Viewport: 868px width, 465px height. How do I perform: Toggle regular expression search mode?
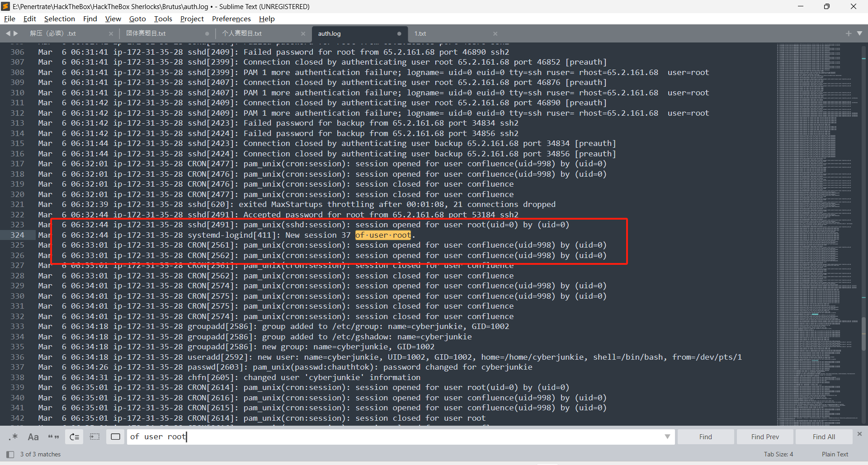[13, 437]
